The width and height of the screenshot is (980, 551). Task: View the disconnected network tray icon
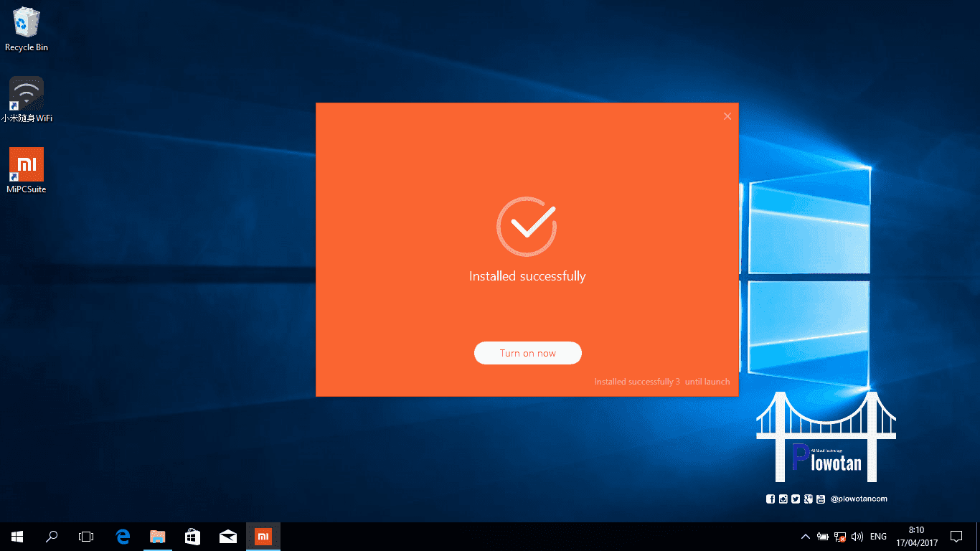coord(839,536)
